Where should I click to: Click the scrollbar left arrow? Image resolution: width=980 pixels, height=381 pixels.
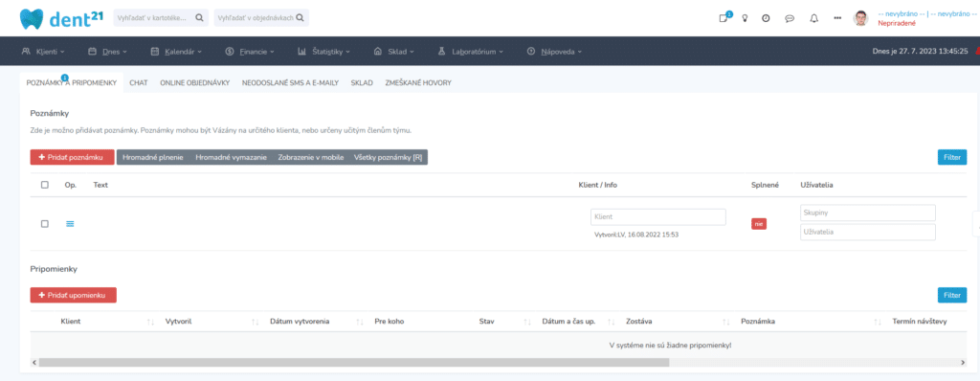pos(34,362)
